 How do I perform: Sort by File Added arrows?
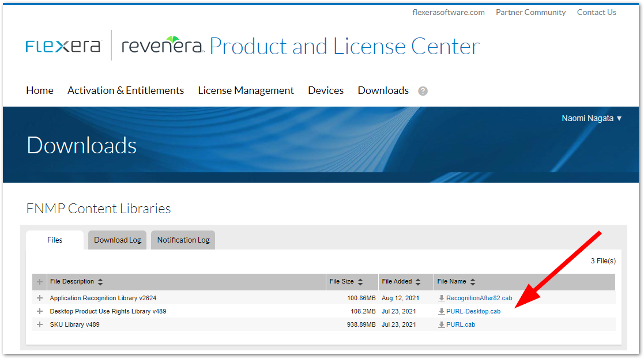(418, 282)
